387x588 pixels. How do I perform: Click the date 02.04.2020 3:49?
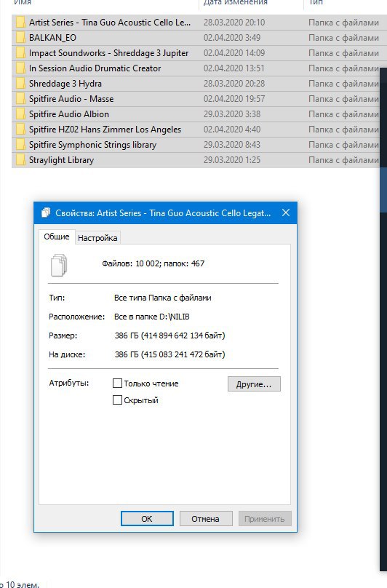tap(232, 38)
